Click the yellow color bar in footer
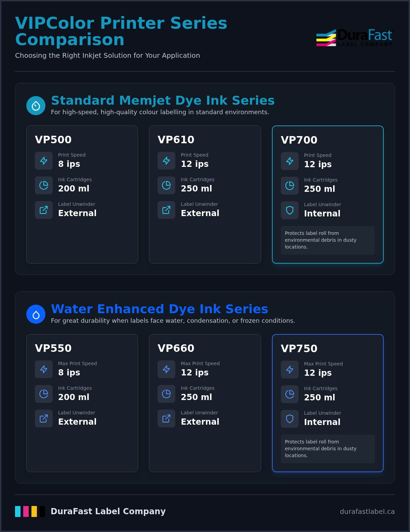 click(x=34, y=511)
